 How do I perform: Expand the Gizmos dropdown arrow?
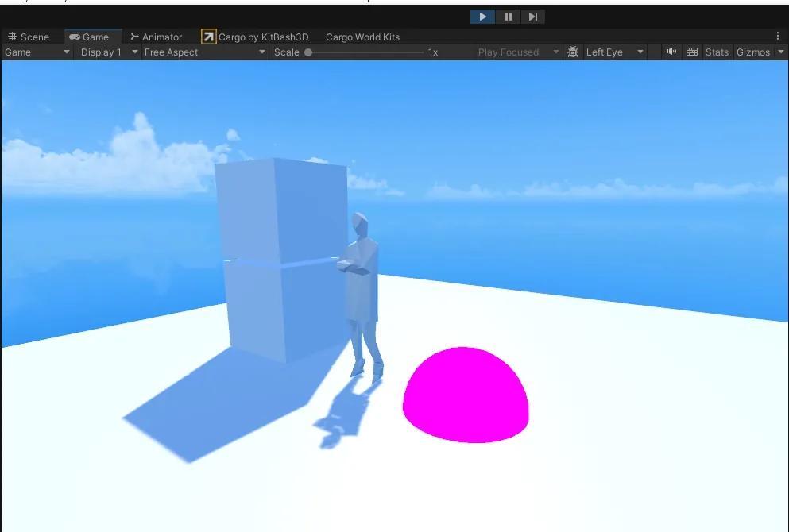781,52
